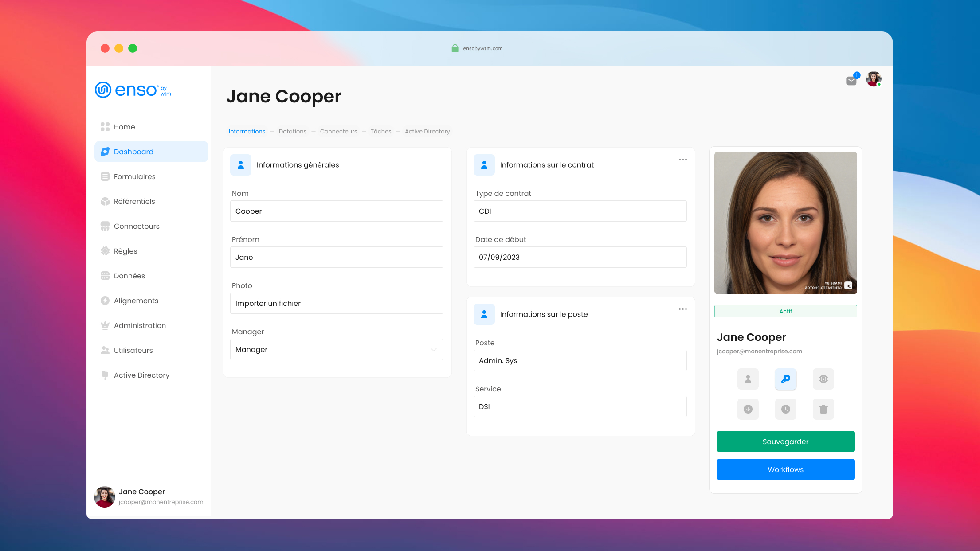Open poste information three-dot menu

tap(682, 309)
